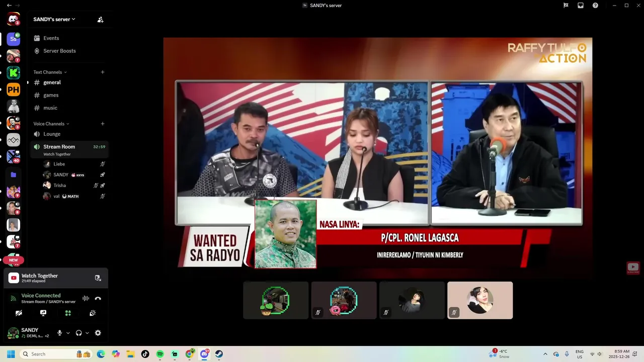Screen dimensions: 644x362
Task: Open noise suppression waveform icon
Action: pos(86,298)
